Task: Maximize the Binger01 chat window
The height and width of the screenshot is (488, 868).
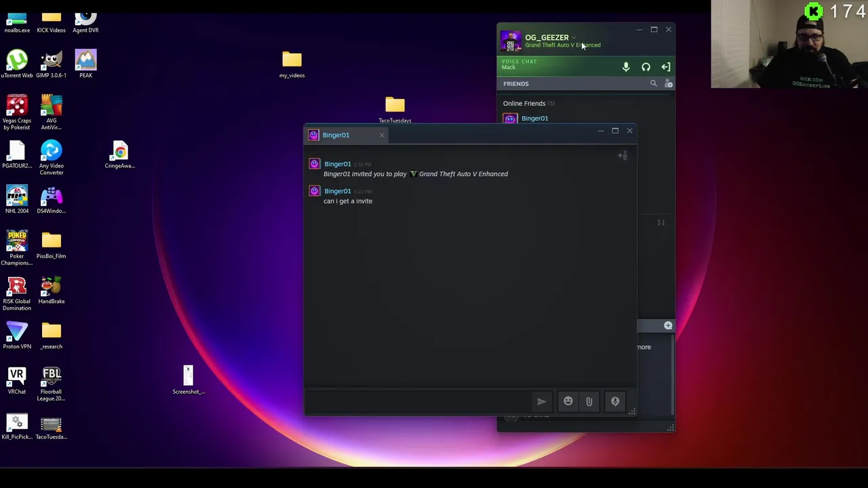Action: [615, 131]
